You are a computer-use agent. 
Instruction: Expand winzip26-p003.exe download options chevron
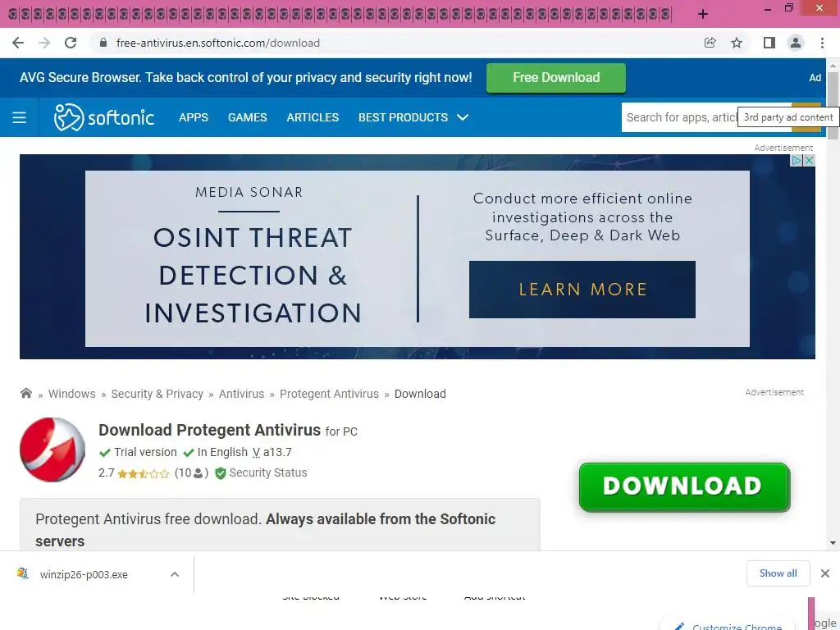click(x=175, y=574)
